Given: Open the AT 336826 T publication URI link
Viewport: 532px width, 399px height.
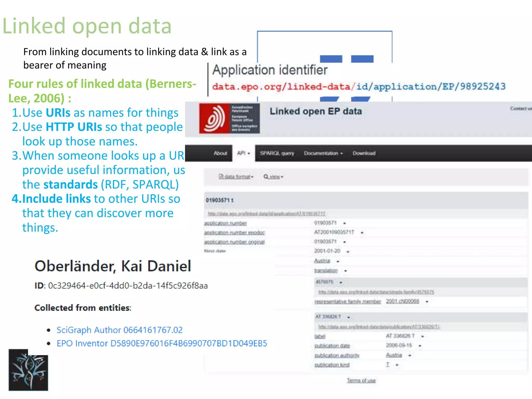Looking at the screenshot, I should tap(379, 327).
